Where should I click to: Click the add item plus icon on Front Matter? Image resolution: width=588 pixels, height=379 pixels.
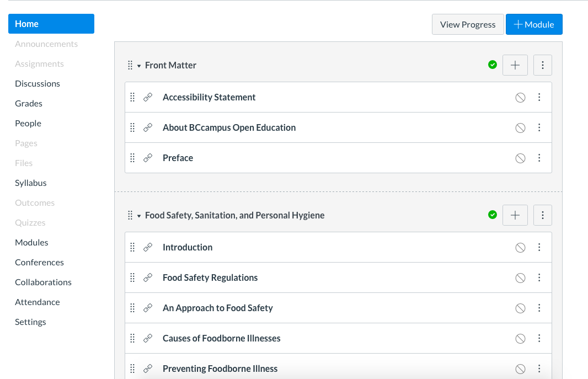[x=515, y=65]
